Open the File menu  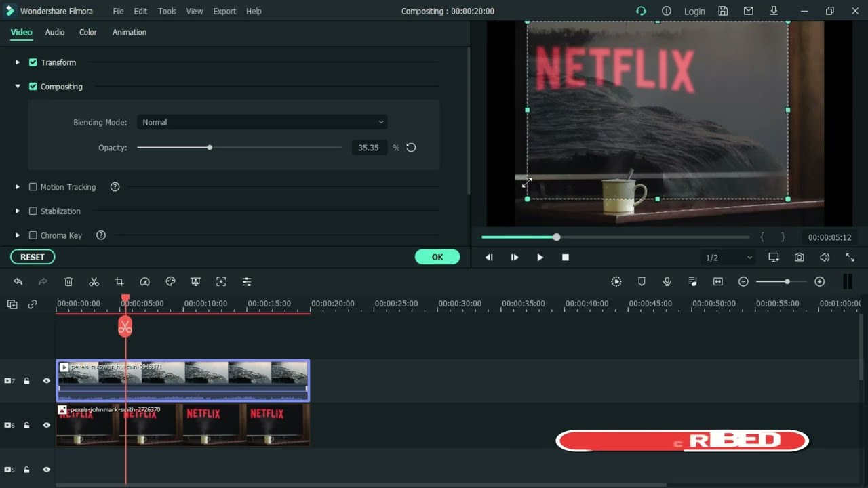(118, 11)
